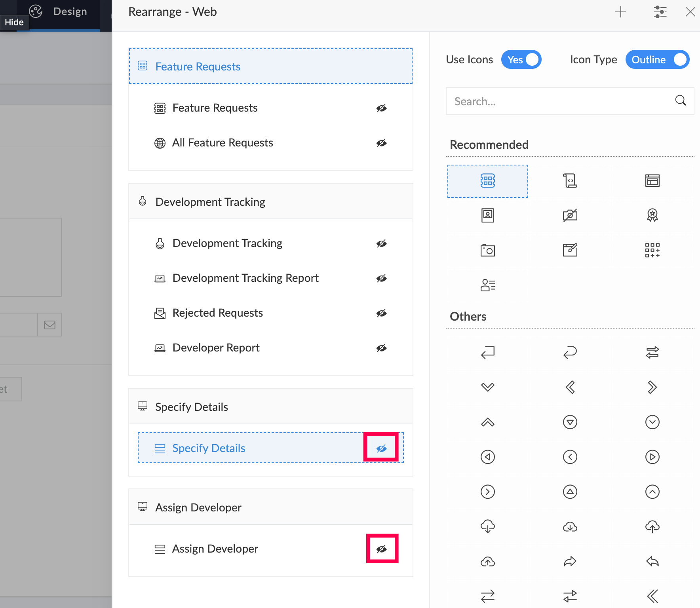Screen dimensions: 700x608
Task: Toggle visibility of Specify Details item
Action: (381, 448)
